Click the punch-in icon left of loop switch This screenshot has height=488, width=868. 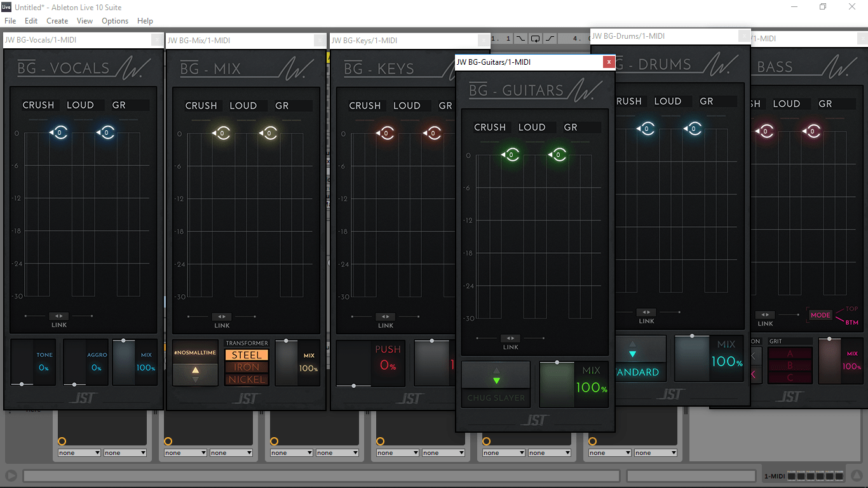tap(521, 39)
